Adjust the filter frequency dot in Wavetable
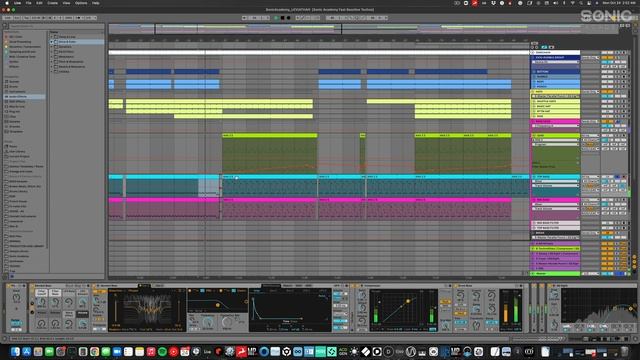Screen dimensions: 640x360 click(x=218, y=305)
